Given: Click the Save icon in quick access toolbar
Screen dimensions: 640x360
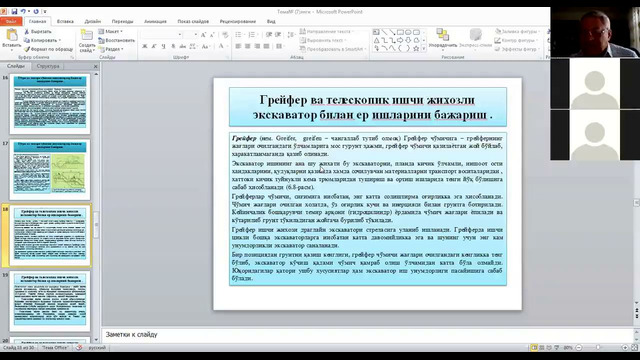Looking at the screenshot, I should [x=14, y=11].
